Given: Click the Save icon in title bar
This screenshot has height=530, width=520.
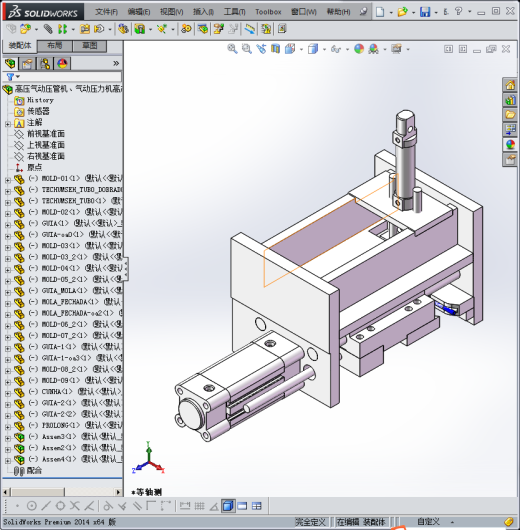Looking at the screenshot, I should [425, 12].
